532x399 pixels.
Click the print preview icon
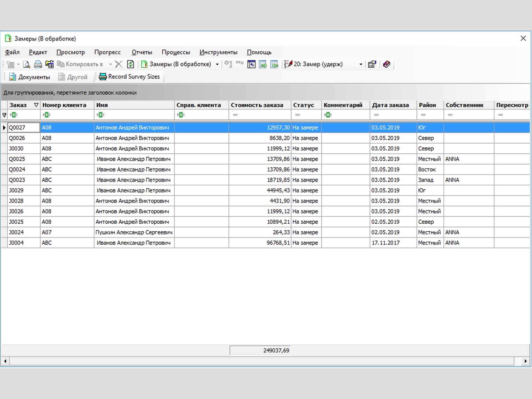click(x=27, y=64)
